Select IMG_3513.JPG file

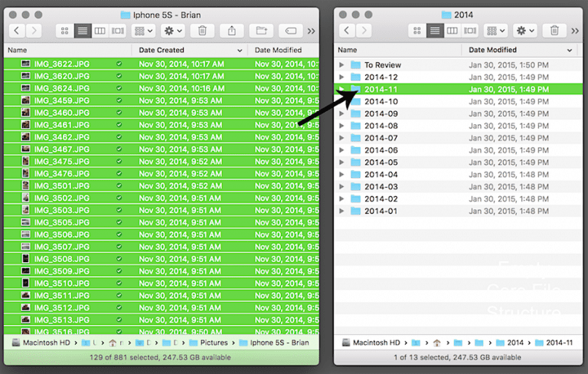tap(162, 320)
